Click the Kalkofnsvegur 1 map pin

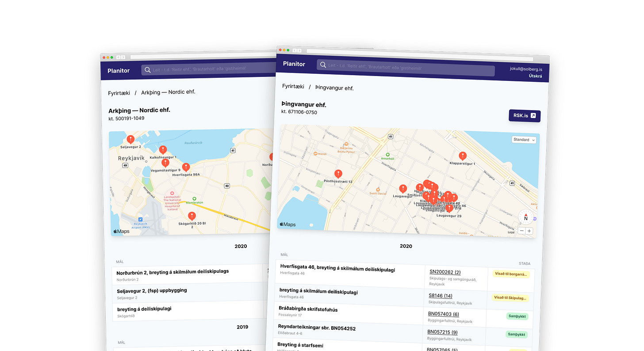[163, 150]
